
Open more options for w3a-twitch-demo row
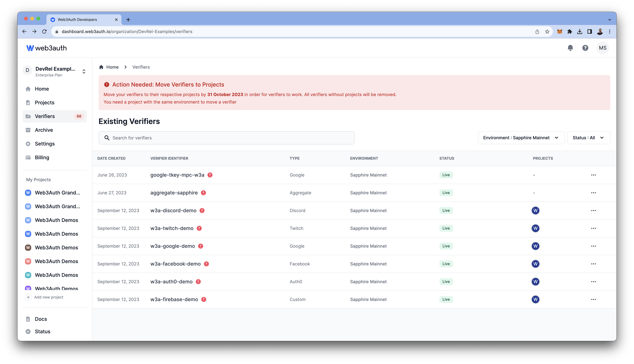pos(593,228)
